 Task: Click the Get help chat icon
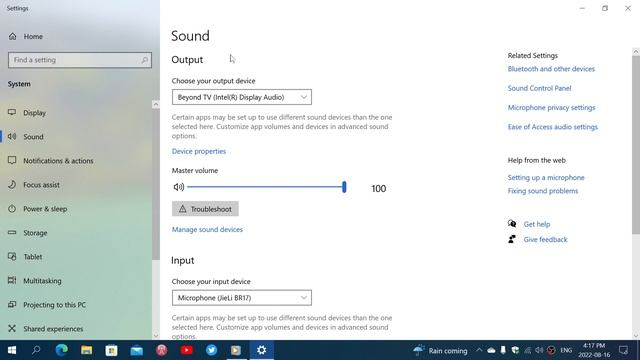[x=512, y=224]
